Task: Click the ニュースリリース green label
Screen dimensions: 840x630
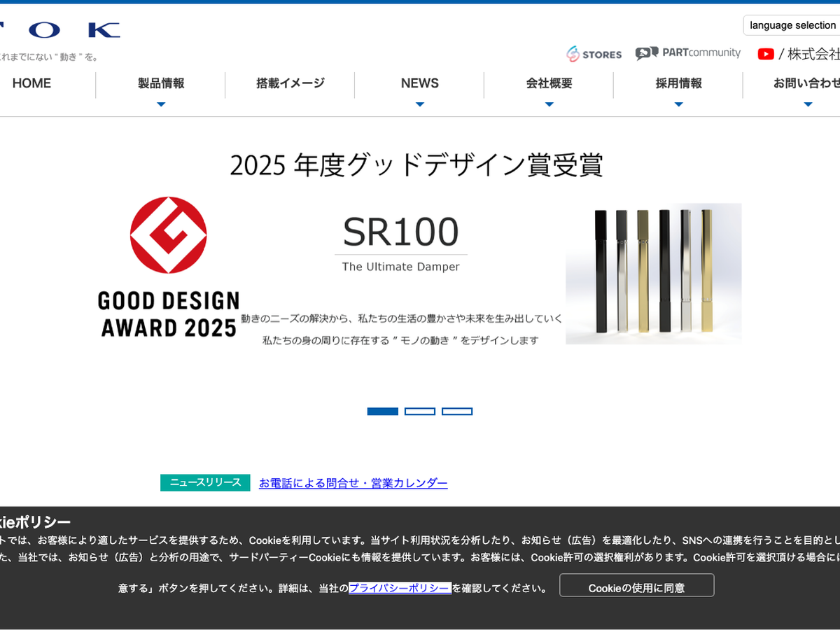Action: pyautogui.click(x=205, y=483)
